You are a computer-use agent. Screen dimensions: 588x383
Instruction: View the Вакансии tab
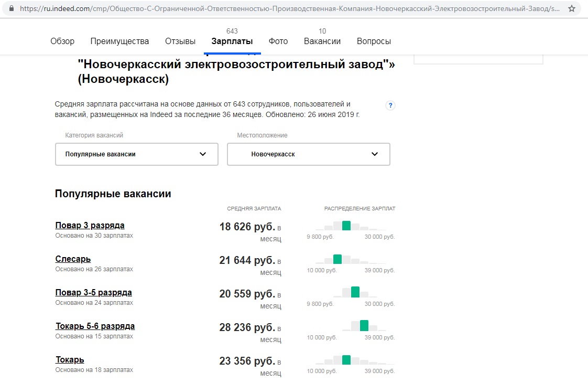322,41
